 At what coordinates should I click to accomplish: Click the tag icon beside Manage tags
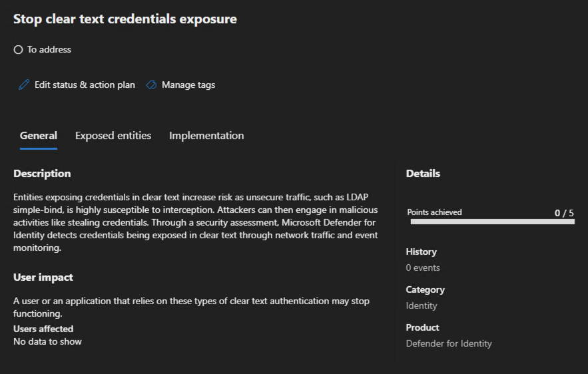click(x=151, y=85)
